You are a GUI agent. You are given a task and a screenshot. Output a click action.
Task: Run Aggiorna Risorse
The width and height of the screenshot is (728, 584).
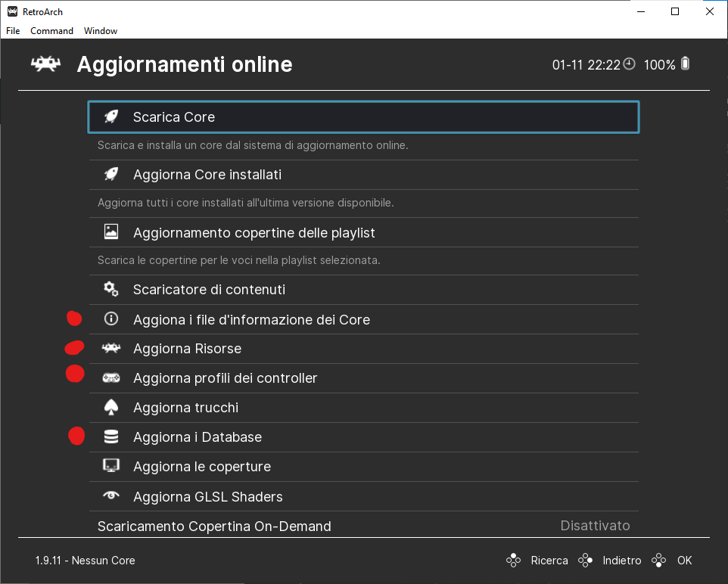363,349
